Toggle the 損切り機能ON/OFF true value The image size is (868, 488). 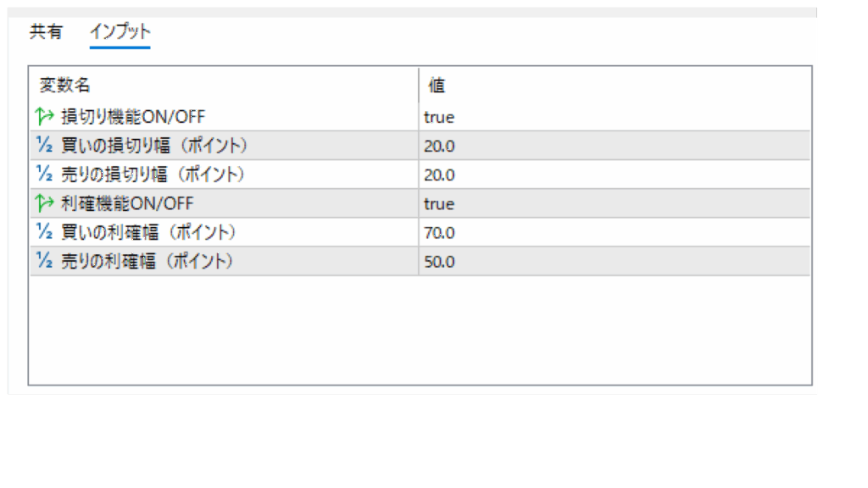[439, 118]
